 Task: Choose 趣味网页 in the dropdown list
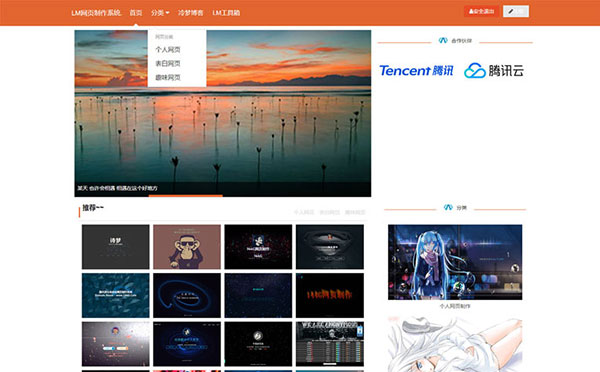click(168, 78)
